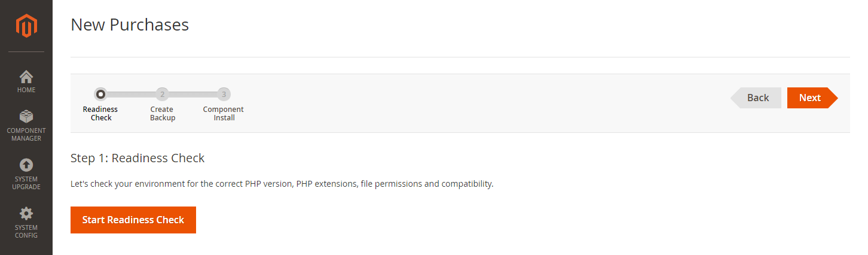The height and width of the screenshot is (255, 868).
Task: Click the Create Backup step label
Action: pos(162,114)
